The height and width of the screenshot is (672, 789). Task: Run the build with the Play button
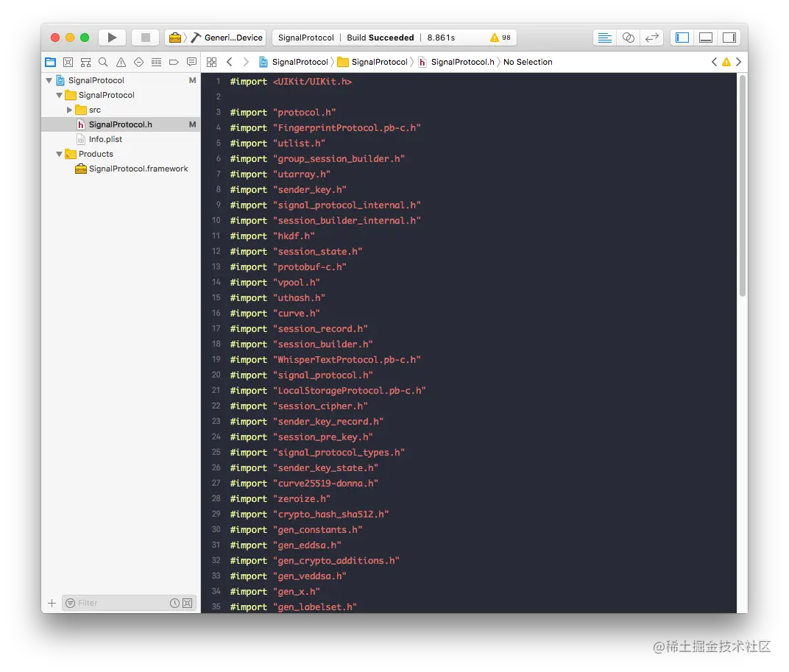pyautogui.click(x=112, y=38)
